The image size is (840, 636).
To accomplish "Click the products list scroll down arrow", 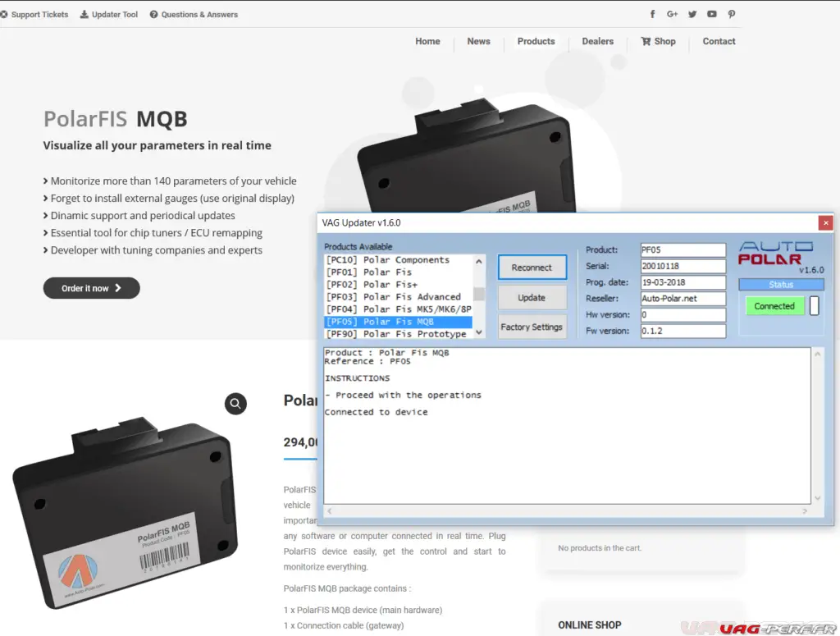I will coord(479,332).
